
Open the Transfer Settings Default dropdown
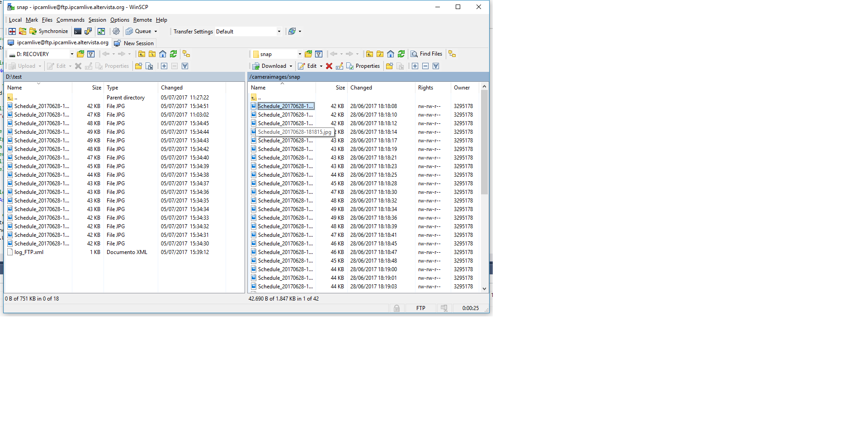[x=278, y=32]
